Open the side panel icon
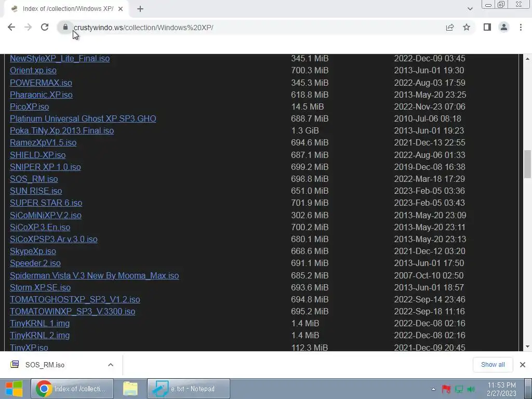The image size is (532, 399). coord(487,27)
